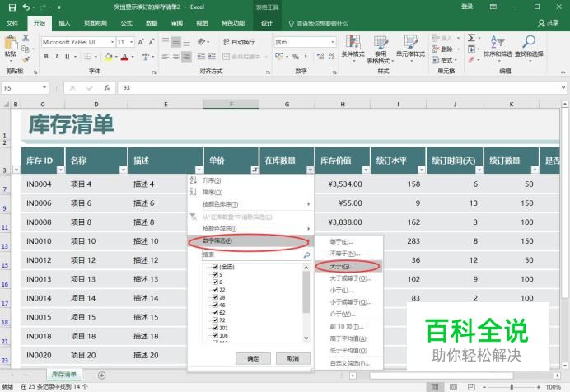The image size is (570, 392).
Task: Open the 续订数量 column filter dropdown
Action: [535, 170]
